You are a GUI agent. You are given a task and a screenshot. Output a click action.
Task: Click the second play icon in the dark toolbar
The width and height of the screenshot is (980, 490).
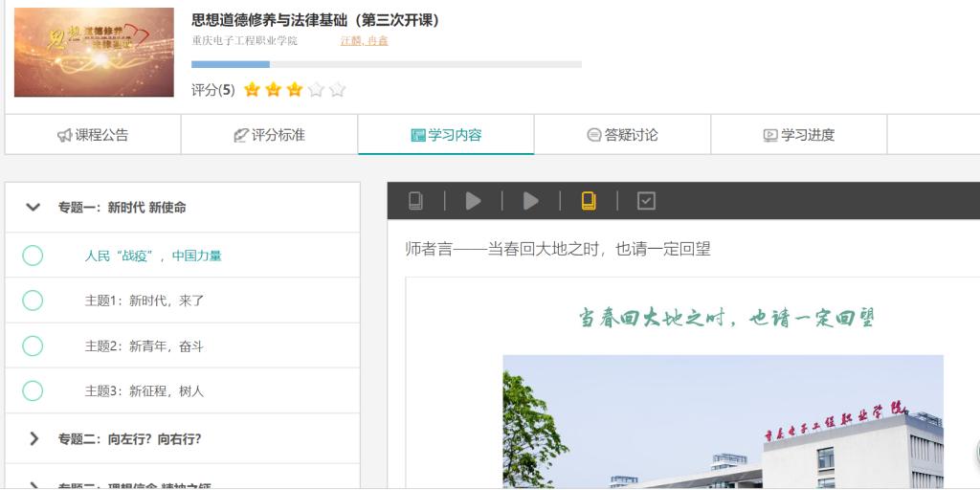point(530,201)
